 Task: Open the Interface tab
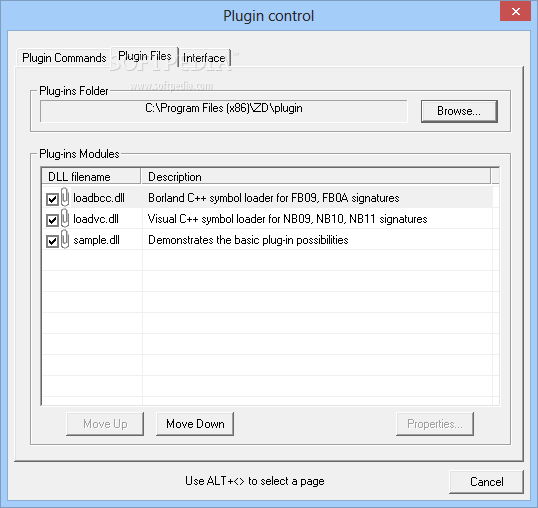click(204, 58)
